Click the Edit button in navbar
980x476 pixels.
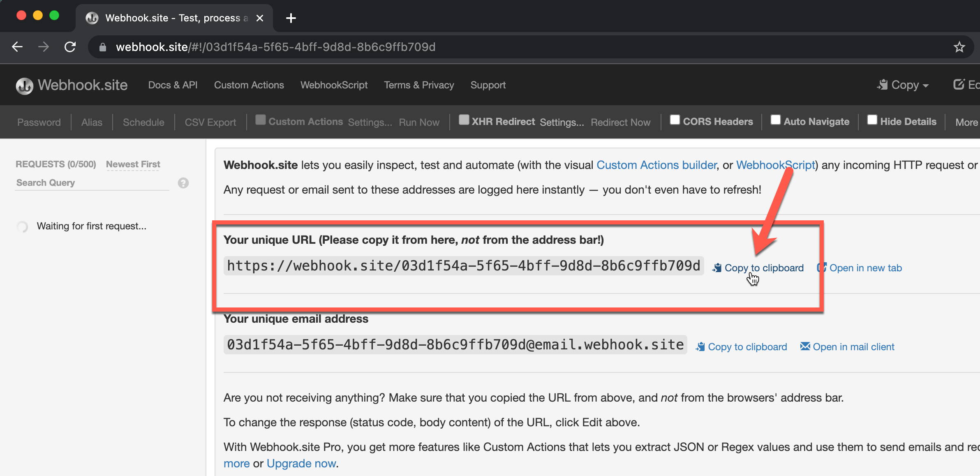[966, 85]
